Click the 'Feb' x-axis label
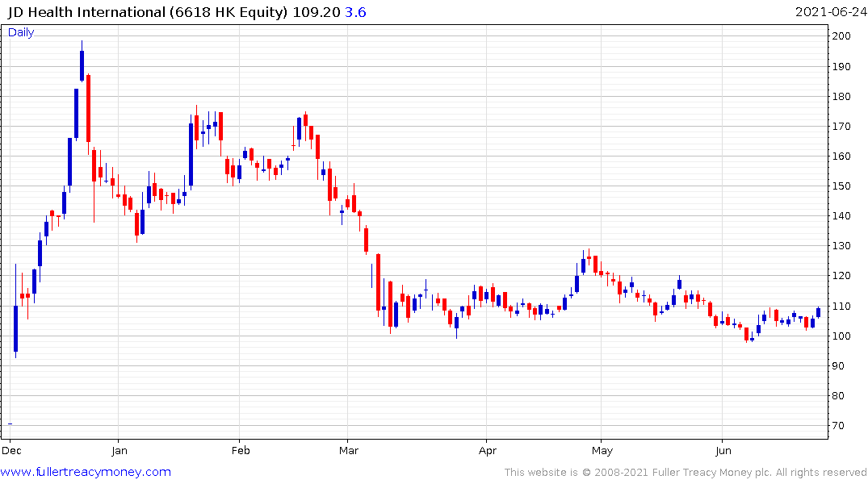Image resolution: width=868 pixels, height=484 pixels. 241,450
